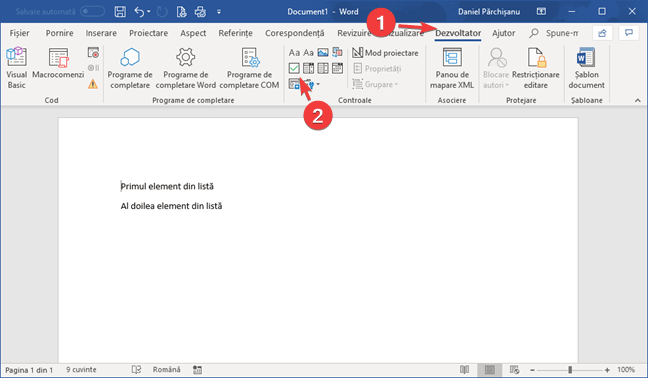Select the Dezvoltator tab
Viewport: 648px width, 378px height.
(458, 33)
